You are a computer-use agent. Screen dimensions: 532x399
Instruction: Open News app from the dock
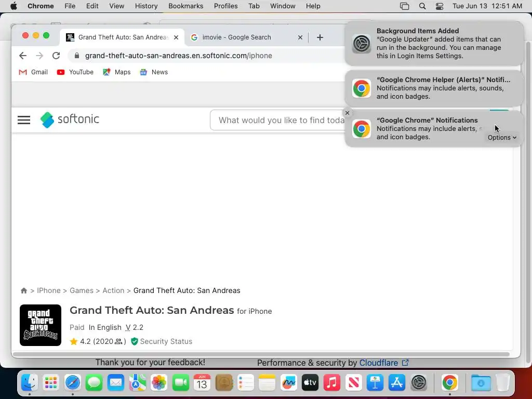click(353, 383)
